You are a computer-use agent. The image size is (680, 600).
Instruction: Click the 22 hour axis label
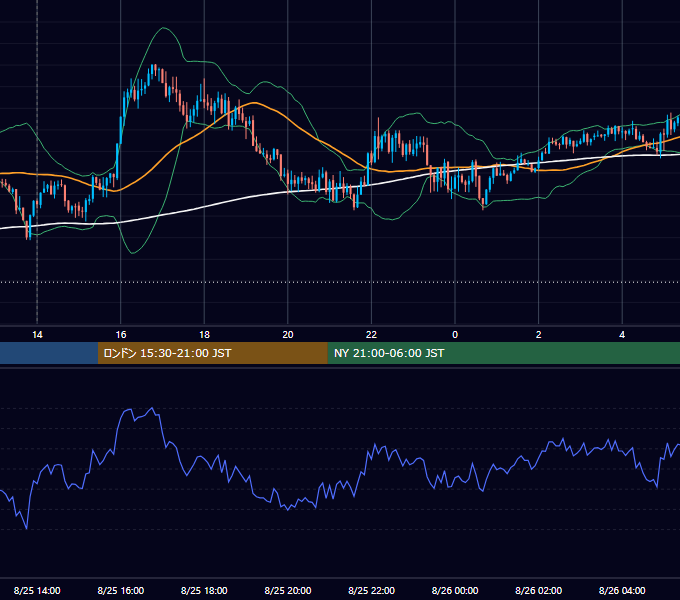pyautogui.click(x=371, y=335)
